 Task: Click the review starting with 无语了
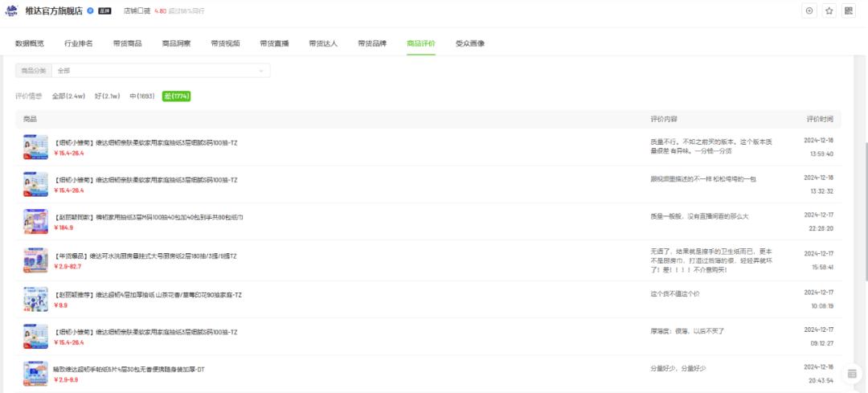(x=710, y=260)
